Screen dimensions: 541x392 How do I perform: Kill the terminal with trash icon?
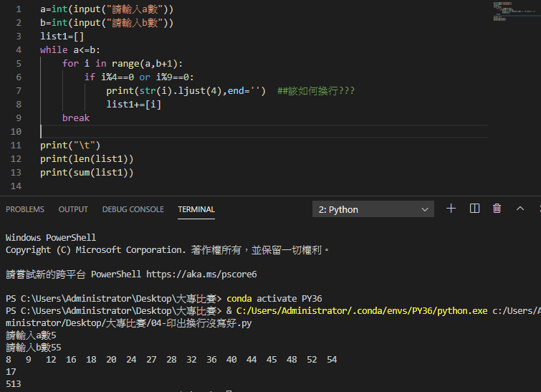(497, 209)
